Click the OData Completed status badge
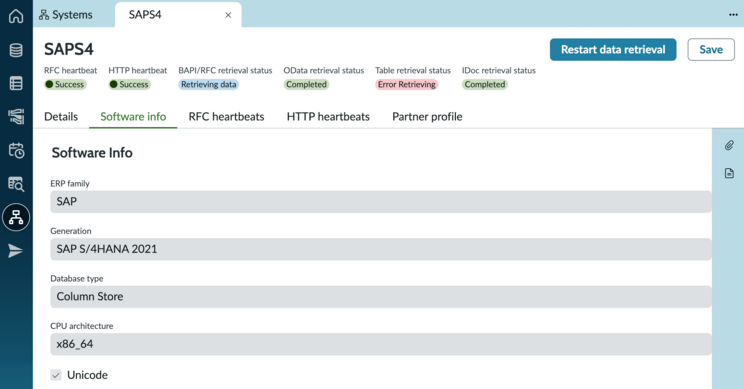Viewport: 744px width, 389px height. pos(306,84)
